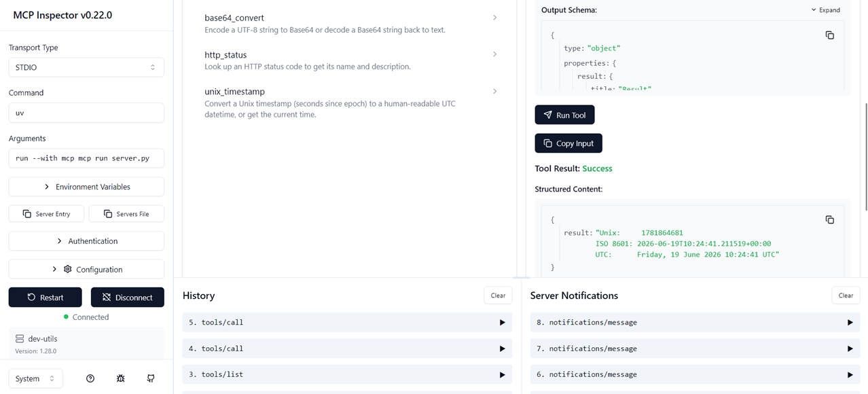Copy the Server Entry configuration

tap(46, 214)
